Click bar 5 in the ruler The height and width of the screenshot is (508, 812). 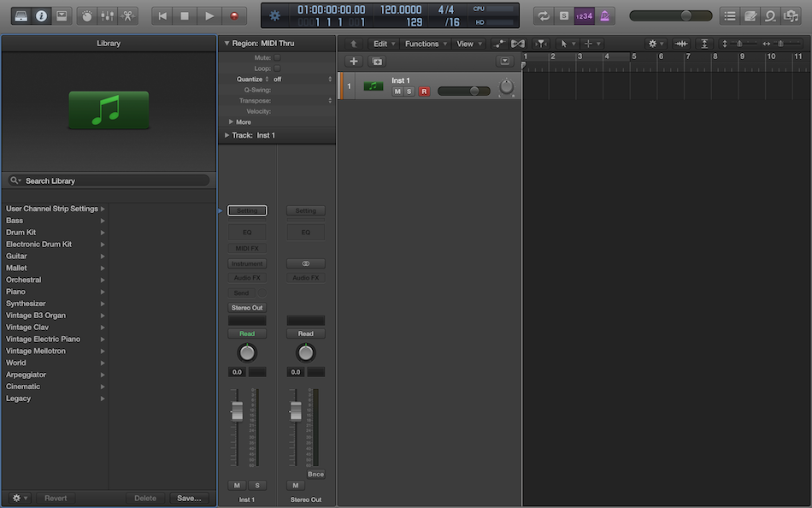tap(634, 56)
